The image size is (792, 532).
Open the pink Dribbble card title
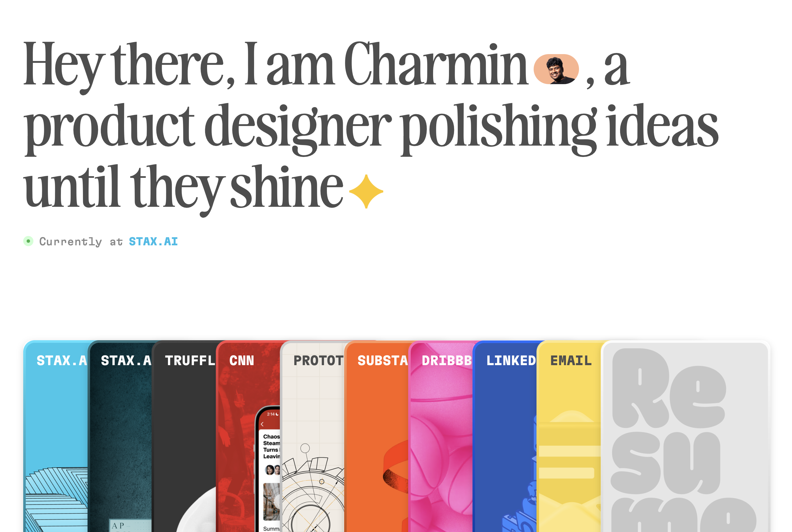tap(446, 360)
